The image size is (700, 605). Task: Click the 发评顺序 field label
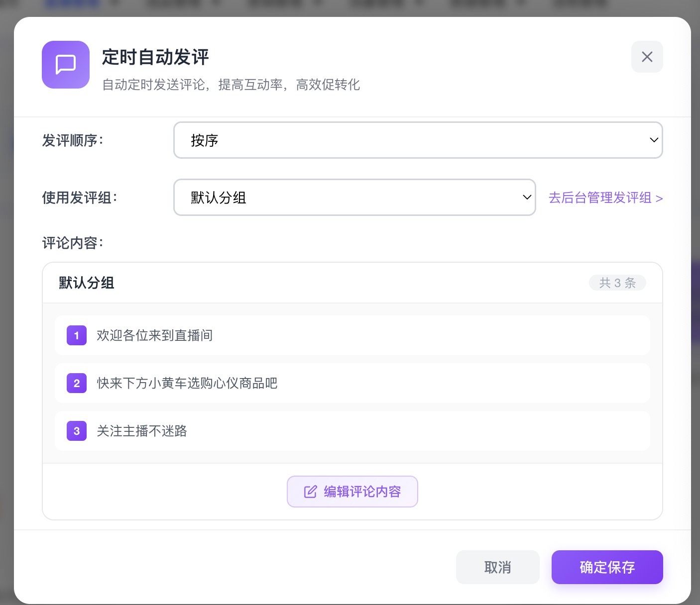[73, 140]
